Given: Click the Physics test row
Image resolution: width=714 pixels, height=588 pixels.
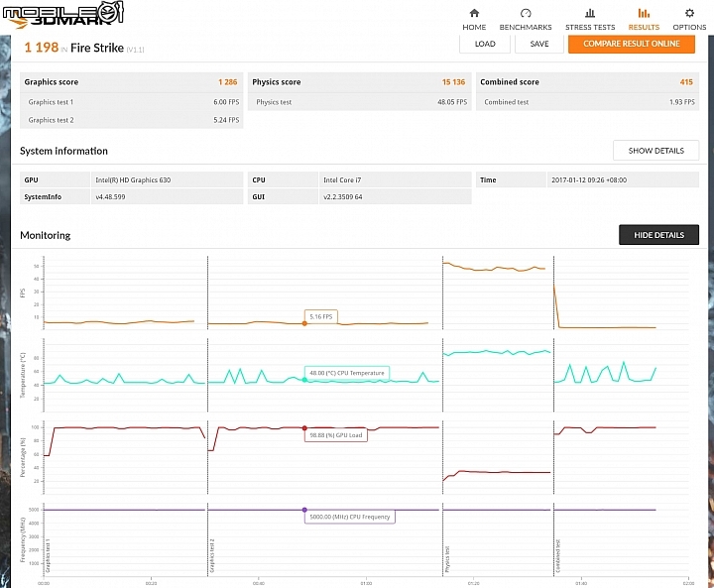Looking at the screenshot, I should (360, 102).
